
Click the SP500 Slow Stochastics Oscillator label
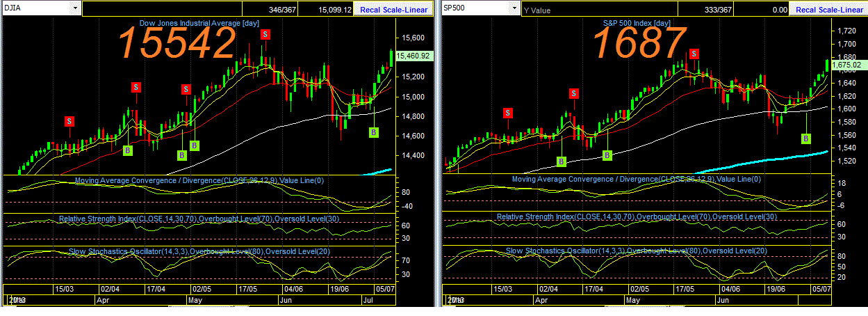637,251
